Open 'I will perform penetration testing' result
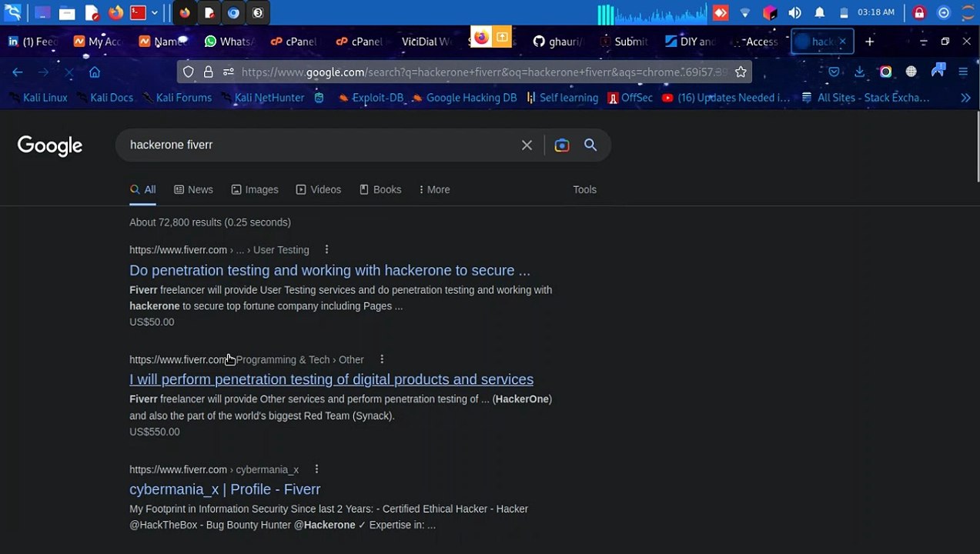Screen dimensions: 980x554 [x=331, y=379]
